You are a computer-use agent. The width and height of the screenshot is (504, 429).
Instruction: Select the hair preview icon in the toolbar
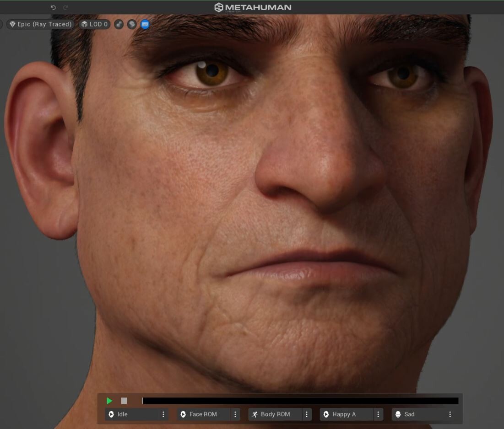click(x=119, y=24)
